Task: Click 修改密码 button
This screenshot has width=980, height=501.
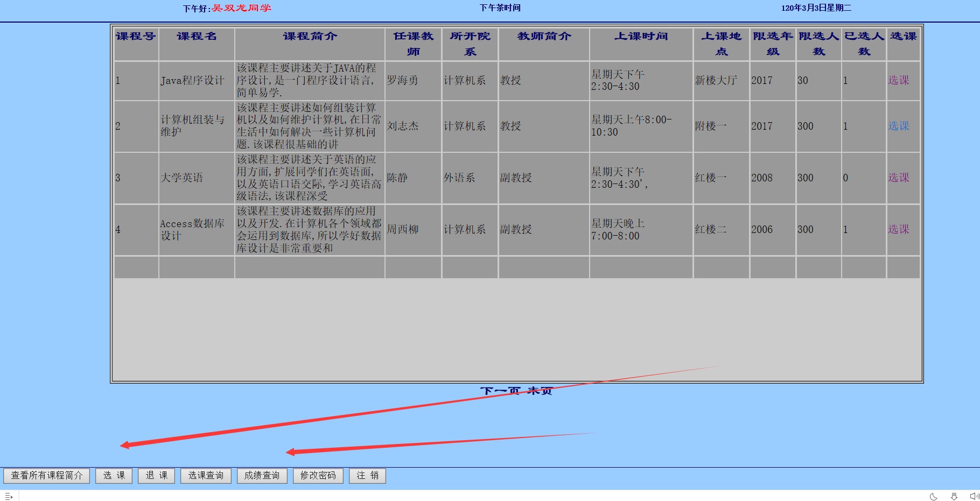Action: [x=318, y=476]
